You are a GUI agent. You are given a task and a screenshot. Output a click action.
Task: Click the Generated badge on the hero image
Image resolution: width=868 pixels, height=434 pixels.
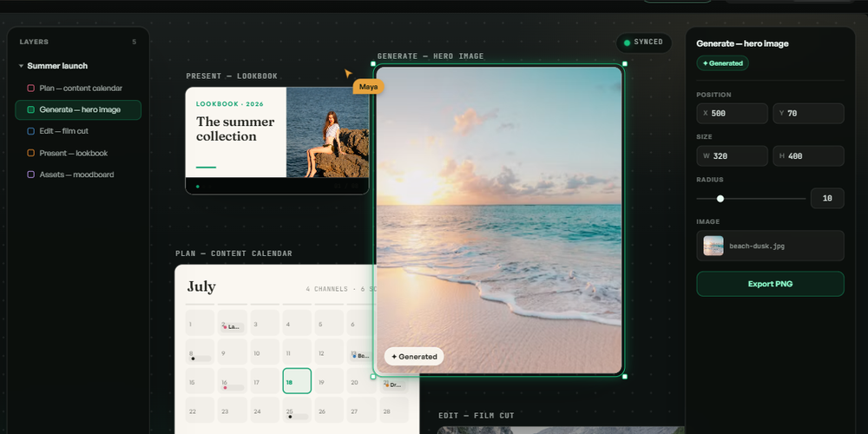point(414,357)
